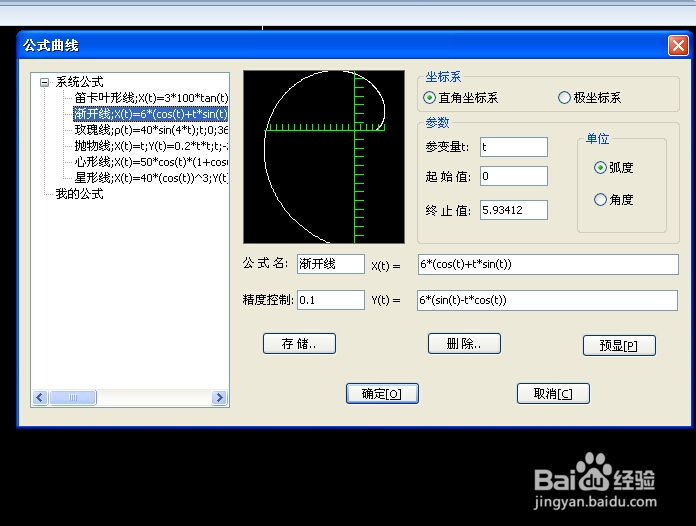
Task: Set unit to 角度
Action: pyautogui.click(x=600, y=200)
